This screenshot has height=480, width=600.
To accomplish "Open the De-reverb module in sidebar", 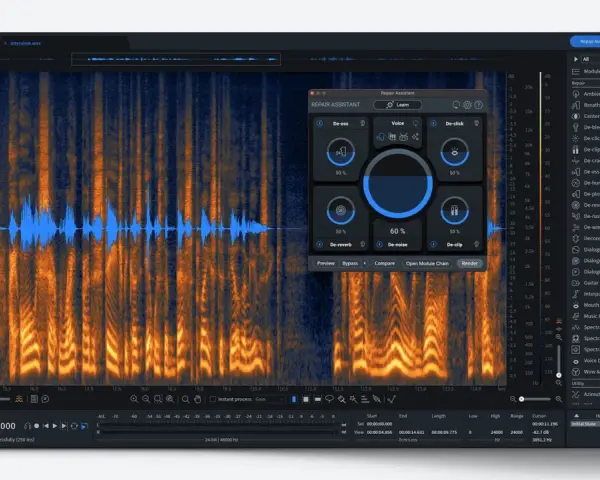I will (586, 205).
